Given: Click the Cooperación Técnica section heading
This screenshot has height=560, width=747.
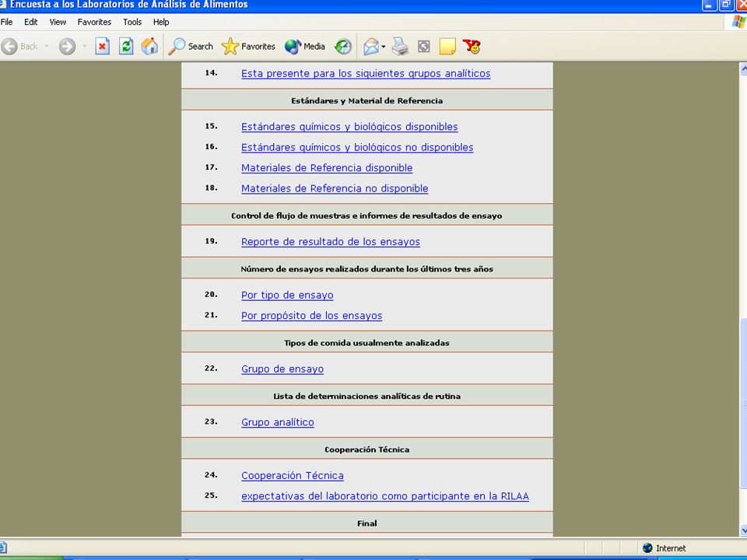Looking at the screenshot, I should tap(366, 450).
